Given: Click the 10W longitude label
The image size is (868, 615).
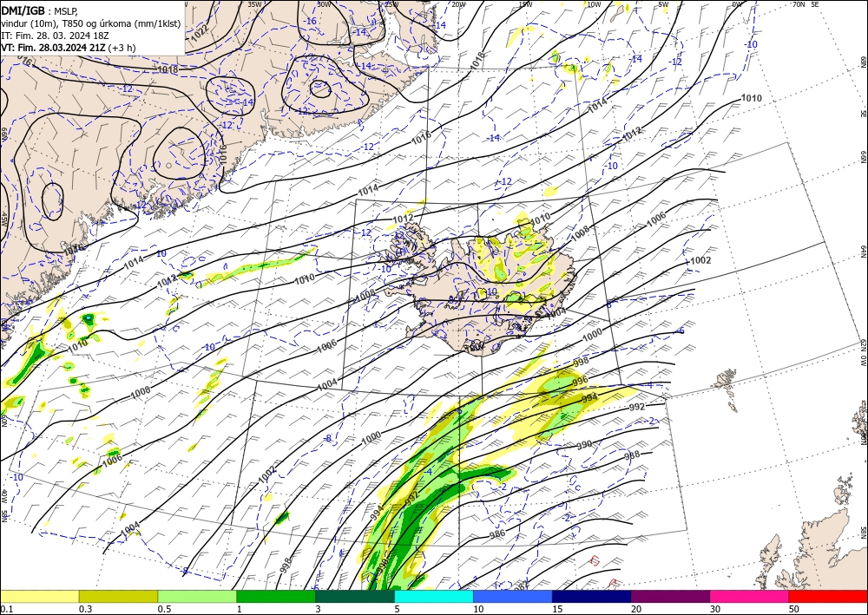Looking at the screenshot, I should pos(594,4).
